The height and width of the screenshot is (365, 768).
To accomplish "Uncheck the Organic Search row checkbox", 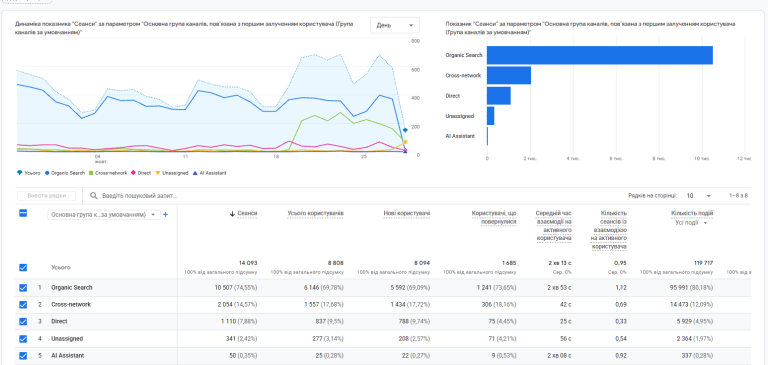I will coord(23,288).
